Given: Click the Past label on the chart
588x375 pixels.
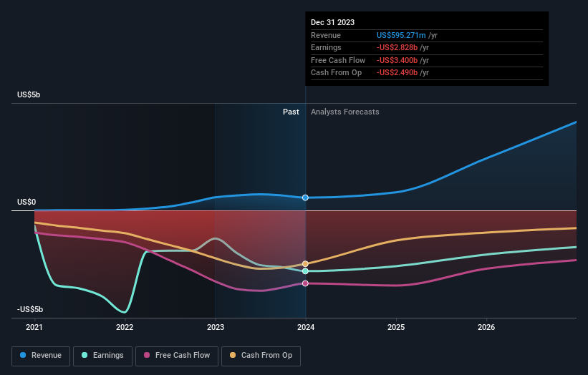Looking at the screenshot, I should pos(291,112).
